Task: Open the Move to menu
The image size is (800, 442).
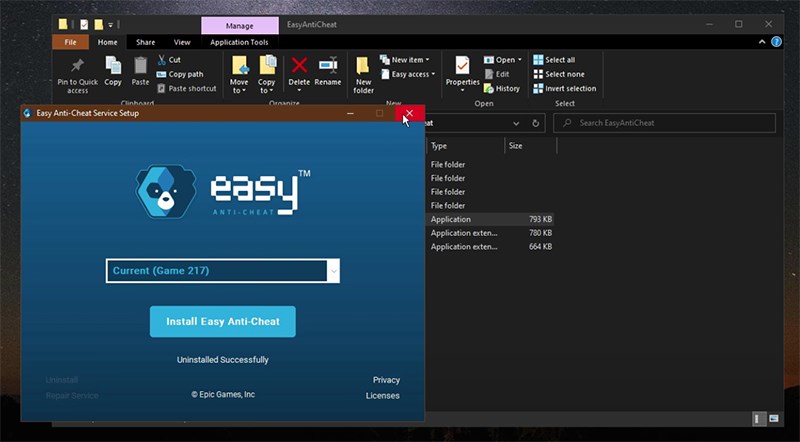Action: click(x=239, y=75)
